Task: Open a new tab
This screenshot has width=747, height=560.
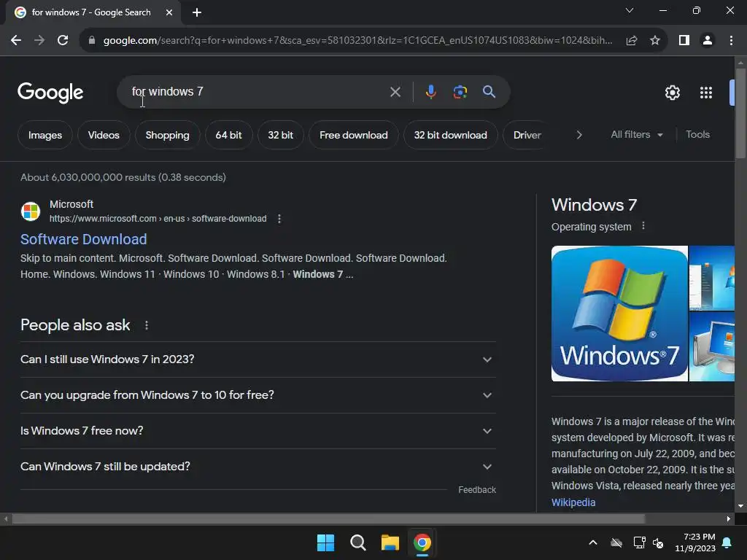Action: (197, 12)
